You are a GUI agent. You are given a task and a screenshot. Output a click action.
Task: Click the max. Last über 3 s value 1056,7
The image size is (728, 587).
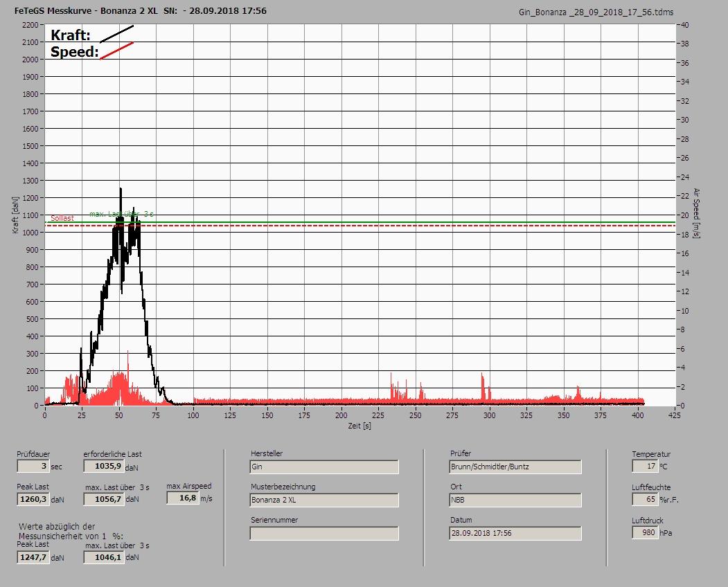(103, 499)
